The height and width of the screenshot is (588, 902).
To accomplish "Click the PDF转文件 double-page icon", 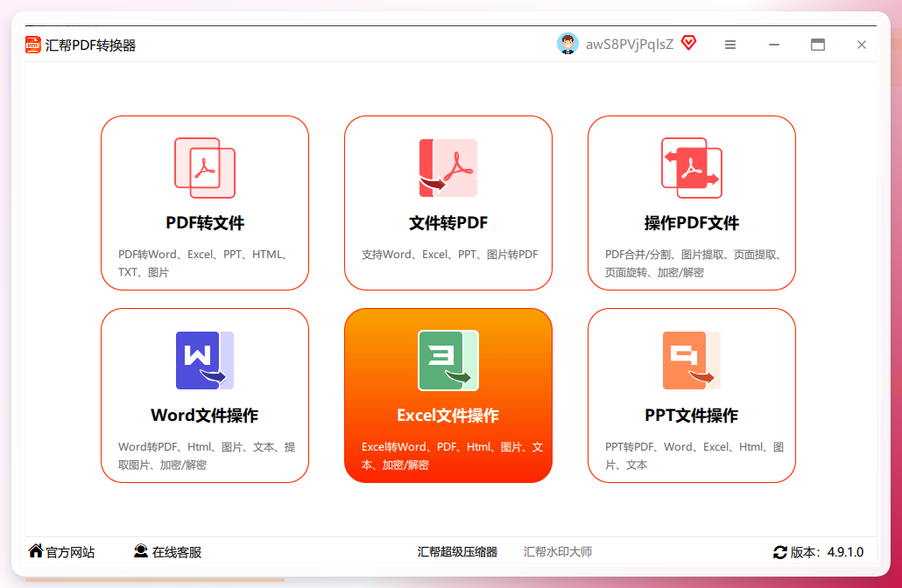I will (205, 168).
